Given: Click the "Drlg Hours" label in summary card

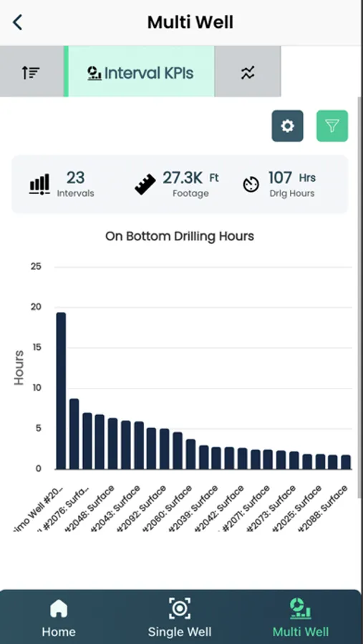Looking at the screenshot, I should (x=292, y=193).
